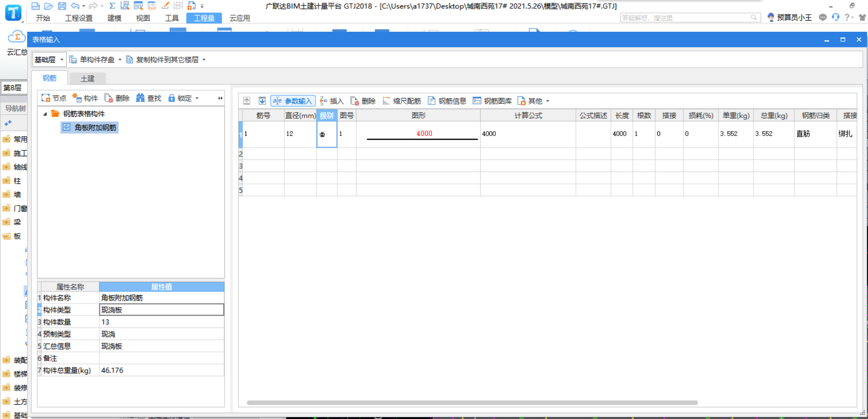Click the 绑扎 splice type cell
Viewport: 868px width, 419px height.
(846, 134)
